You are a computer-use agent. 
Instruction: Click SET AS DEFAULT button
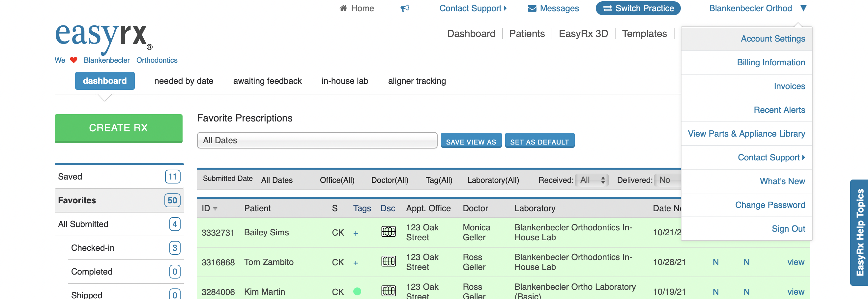pos(539,140)
